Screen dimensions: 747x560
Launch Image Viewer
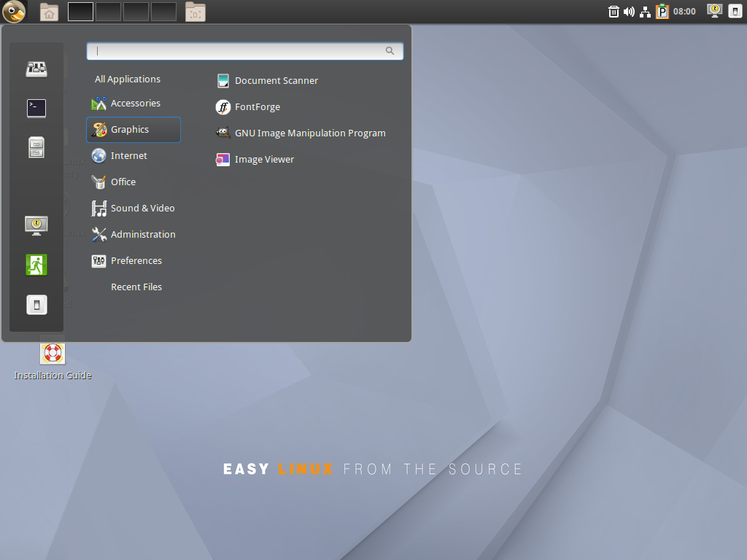point(255,160)
